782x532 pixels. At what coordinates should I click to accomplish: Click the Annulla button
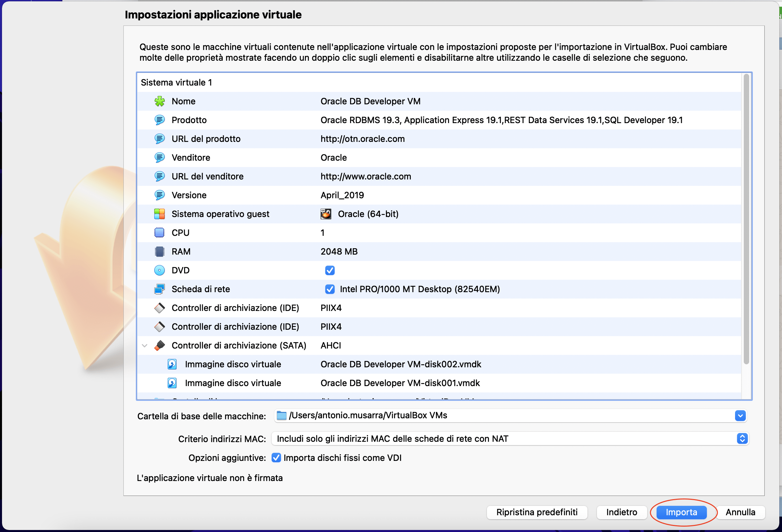pos(740,512)
